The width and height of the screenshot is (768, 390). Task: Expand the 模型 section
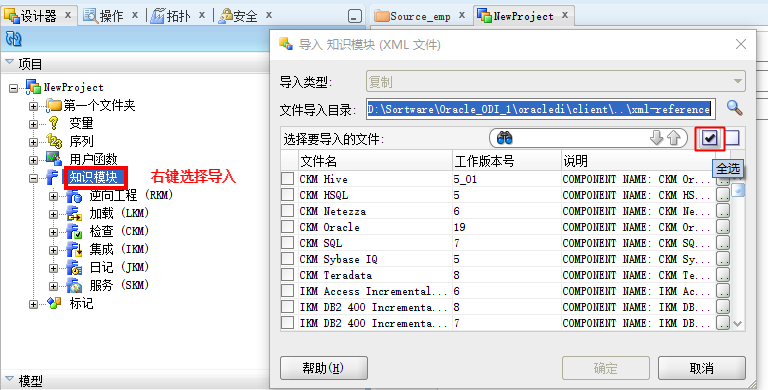tap(9, 379)
